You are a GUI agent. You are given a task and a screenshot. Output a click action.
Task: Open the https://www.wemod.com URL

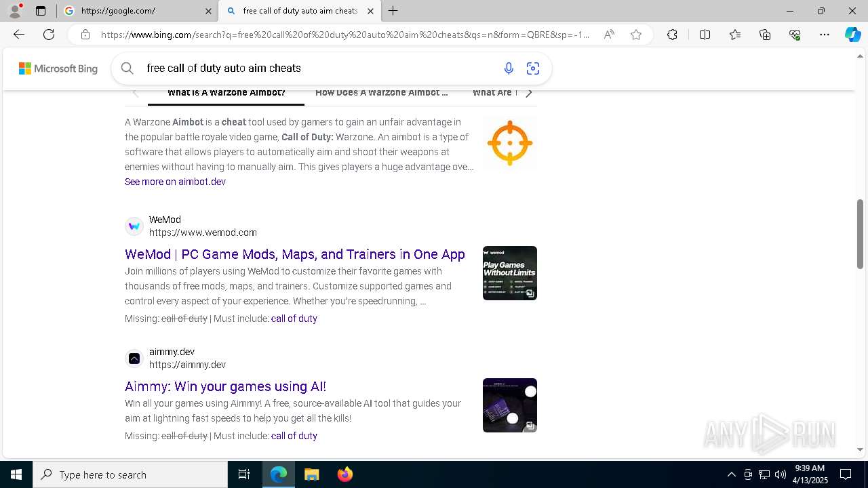pos(203,232)
